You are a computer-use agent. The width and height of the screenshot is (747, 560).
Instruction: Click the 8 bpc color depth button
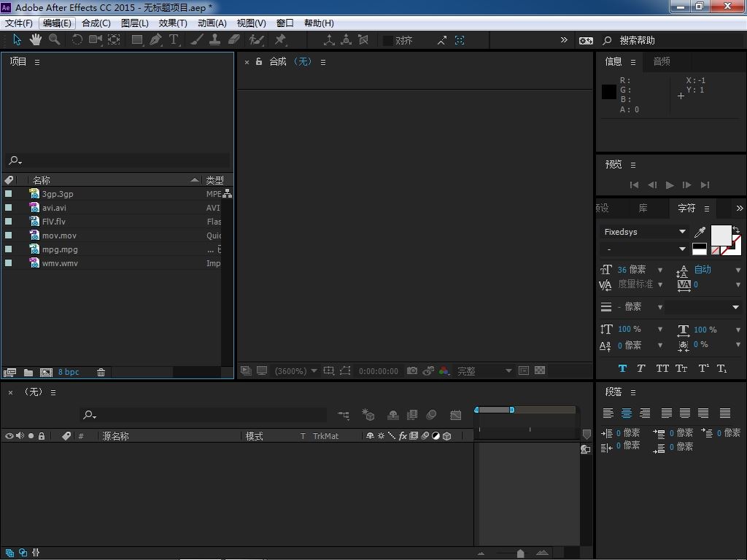69,372
